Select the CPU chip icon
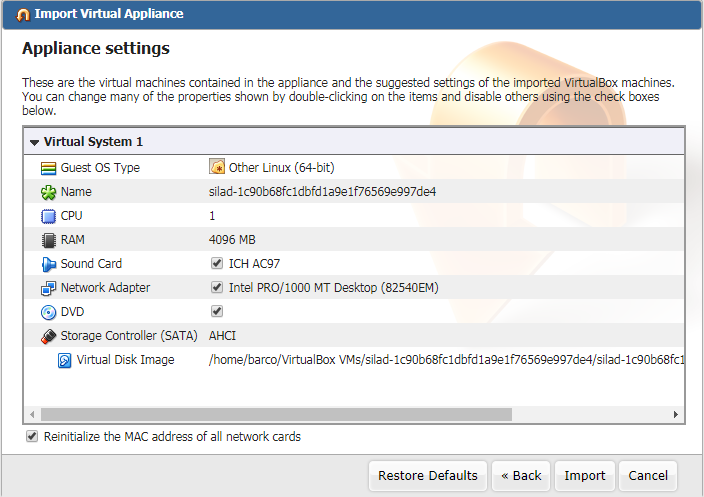The height and width of the screenshot is (497, 704). pos(48,216)
